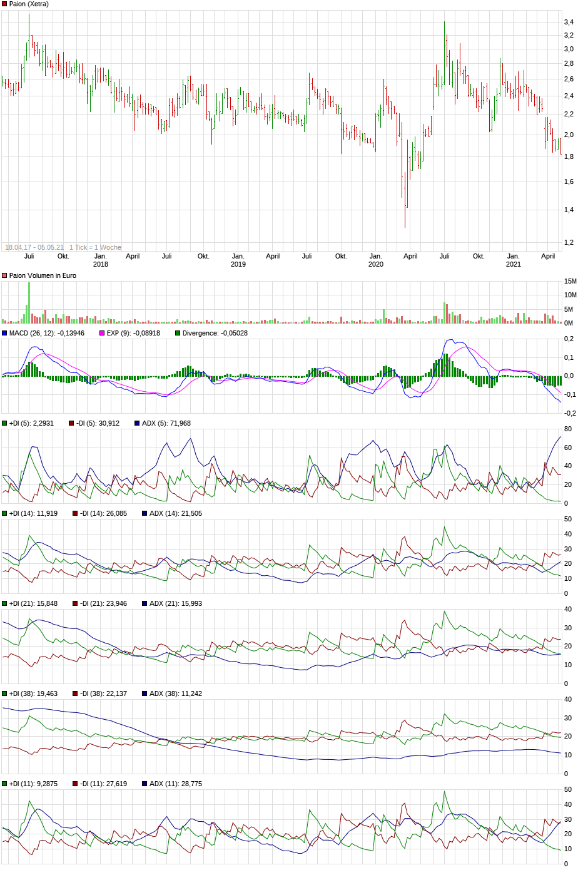Click the green +DI (5) legend square
Screen dimensions: 588x870
[x=4, y=424]
